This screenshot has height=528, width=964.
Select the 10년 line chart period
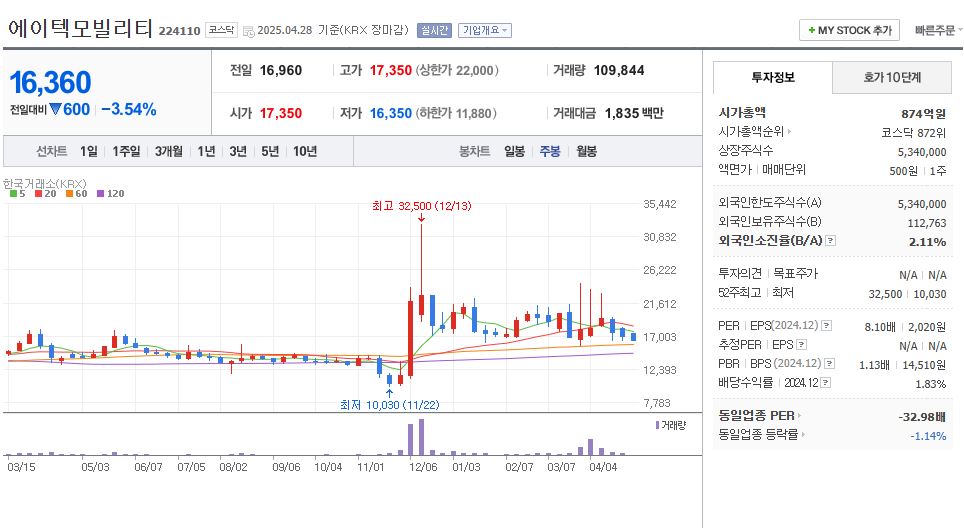tap(305, 151)
